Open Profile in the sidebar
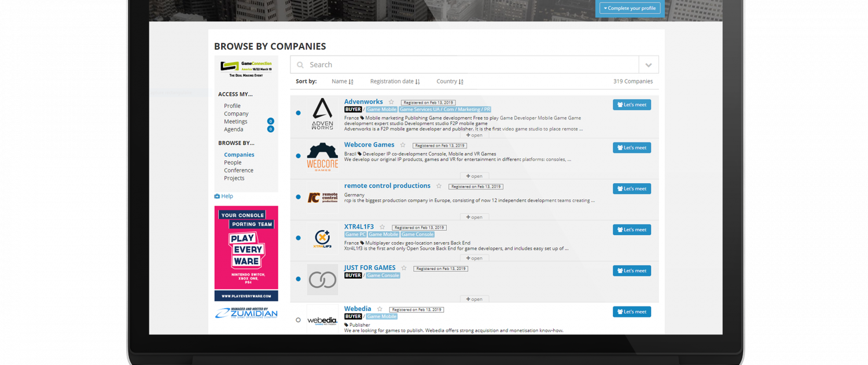This screenshot has height=365, width=868. (x=232, y=106)
